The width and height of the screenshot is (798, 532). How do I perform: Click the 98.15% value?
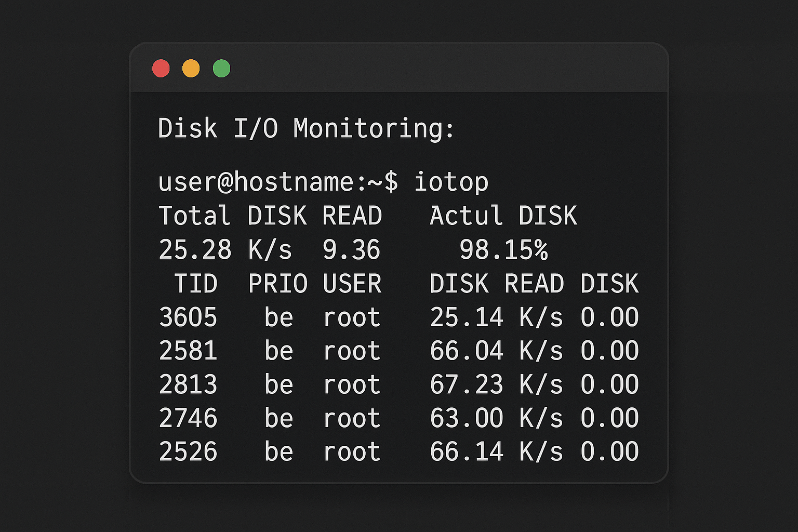click(x=503, y=250)
